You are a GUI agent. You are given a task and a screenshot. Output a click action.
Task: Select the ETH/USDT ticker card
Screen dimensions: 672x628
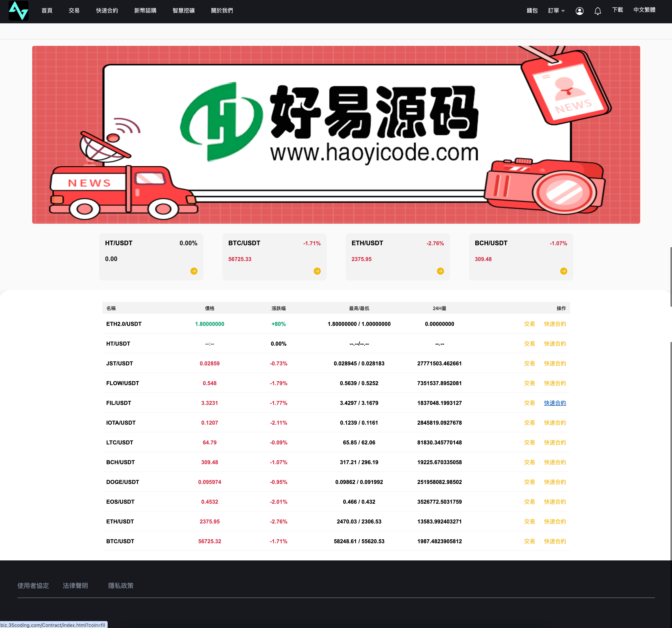(397, 257)
